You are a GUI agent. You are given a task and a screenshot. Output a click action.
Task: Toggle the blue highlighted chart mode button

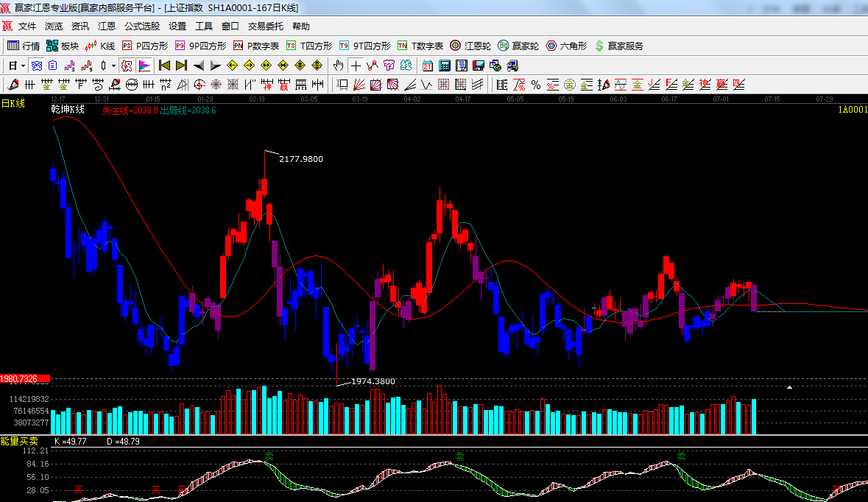[x=36, y=66]
